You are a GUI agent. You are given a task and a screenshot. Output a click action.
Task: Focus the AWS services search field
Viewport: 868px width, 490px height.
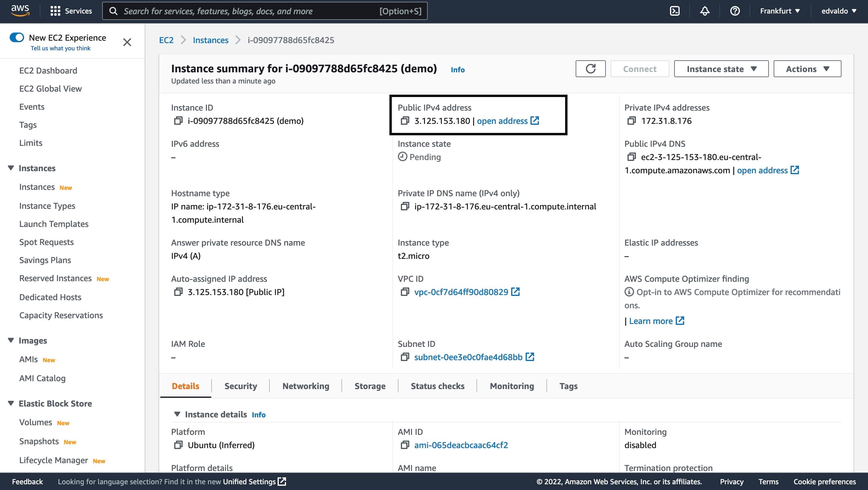tap(265, 11)
